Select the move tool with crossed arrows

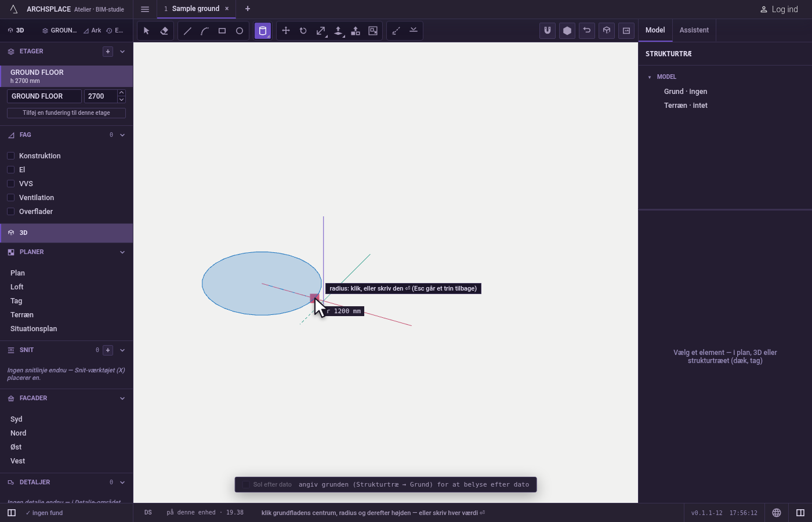tap(286, 31)
